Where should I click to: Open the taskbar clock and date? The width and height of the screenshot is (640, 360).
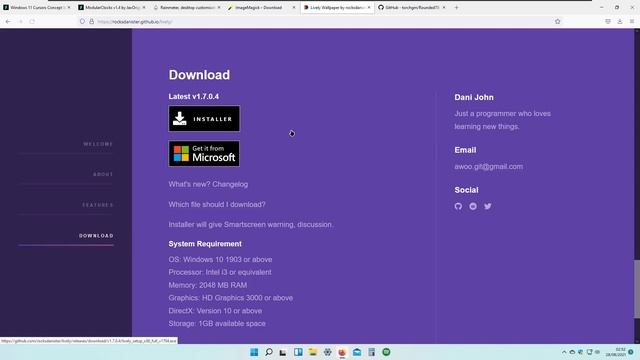(616, 352)
